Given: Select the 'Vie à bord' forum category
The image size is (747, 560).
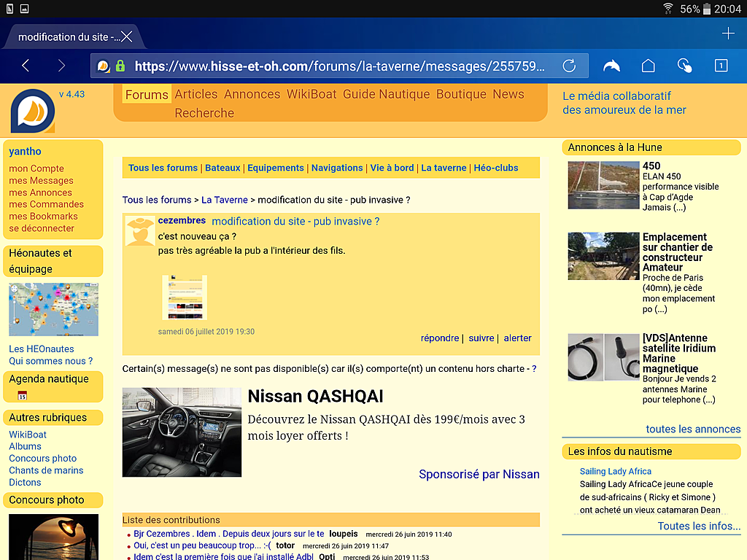Looking at the screenshot, I should [x=392, y=168].
